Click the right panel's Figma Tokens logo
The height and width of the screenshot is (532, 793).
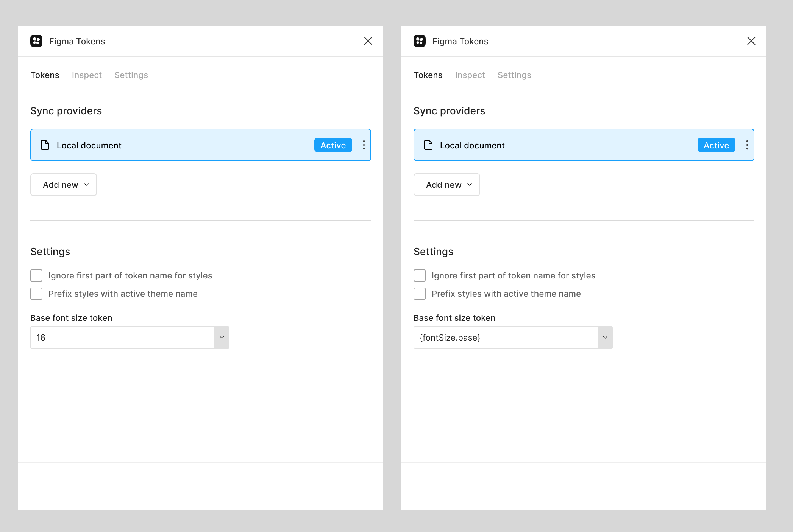[420, 41]
